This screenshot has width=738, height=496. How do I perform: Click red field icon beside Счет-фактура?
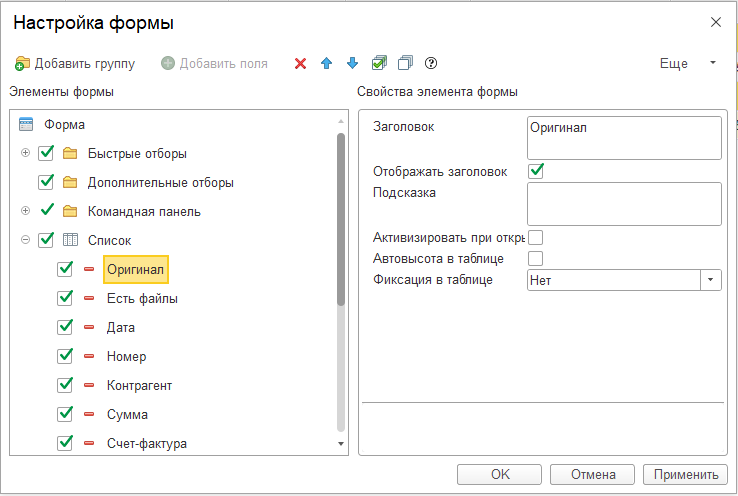[89, 443]
